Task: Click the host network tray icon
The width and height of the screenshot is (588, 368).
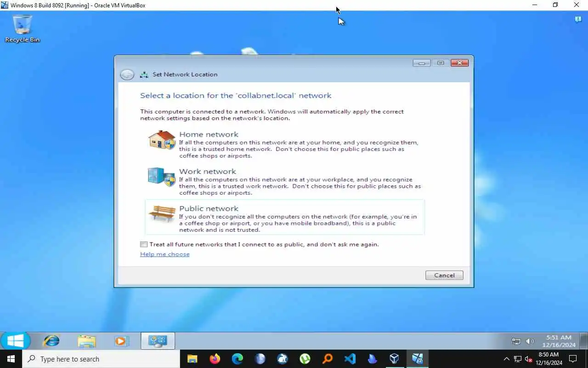Action: pyautogui.click(x=518, y=359)
